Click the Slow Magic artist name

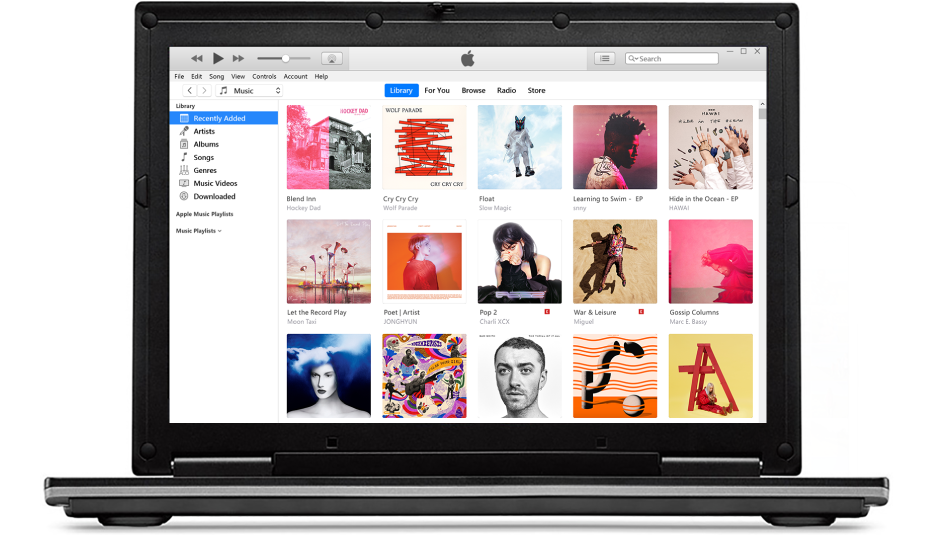pos(495,208)
